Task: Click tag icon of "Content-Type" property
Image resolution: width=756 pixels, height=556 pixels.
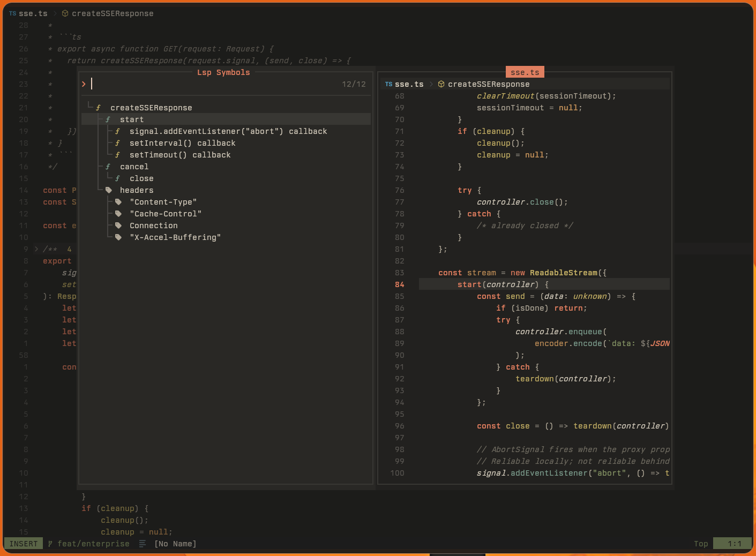Action: [x=118, y=202]
